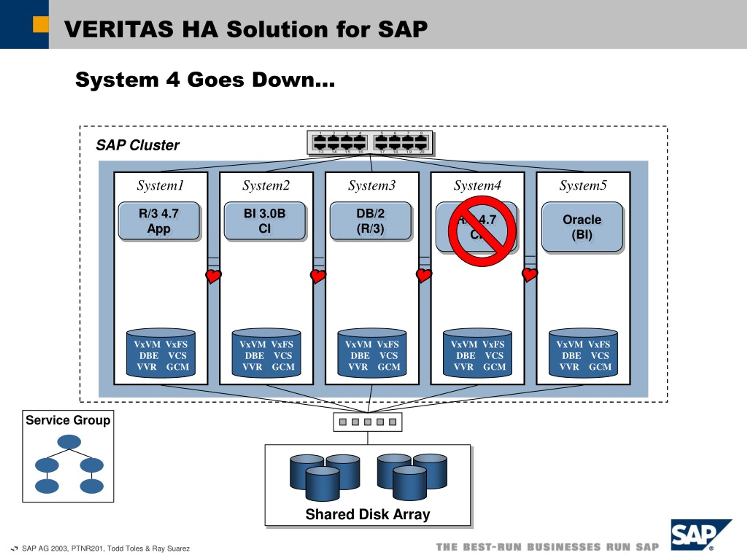Click the Service Group legend title
The height and width of the screenshot is (560, 747).
pyautogui.click(x=68, y=420)
